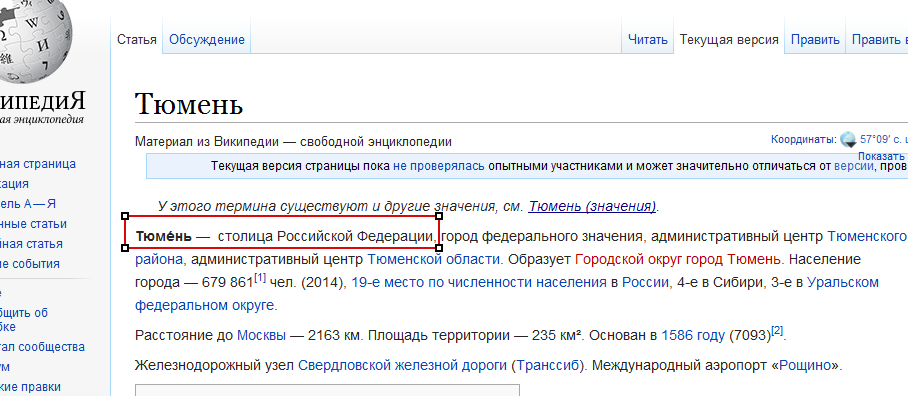Follow the России link
The image size is (908, 396).
pos(645,283)
